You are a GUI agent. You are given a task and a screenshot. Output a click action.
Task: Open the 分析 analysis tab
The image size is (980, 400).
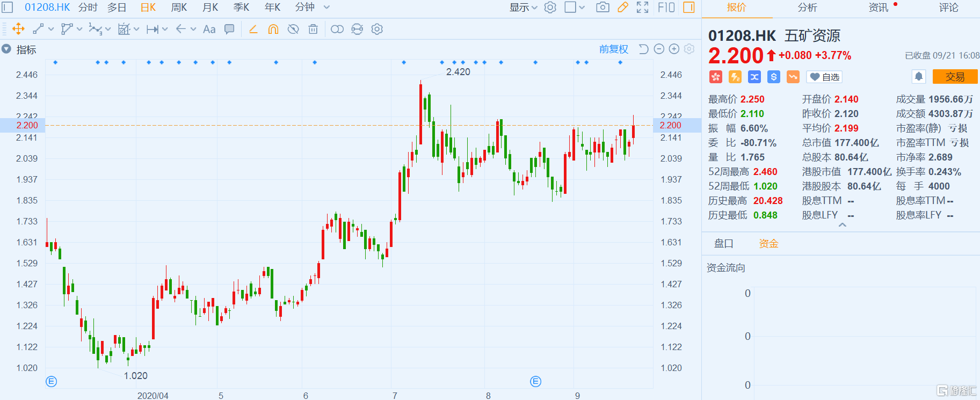(807, 8)
